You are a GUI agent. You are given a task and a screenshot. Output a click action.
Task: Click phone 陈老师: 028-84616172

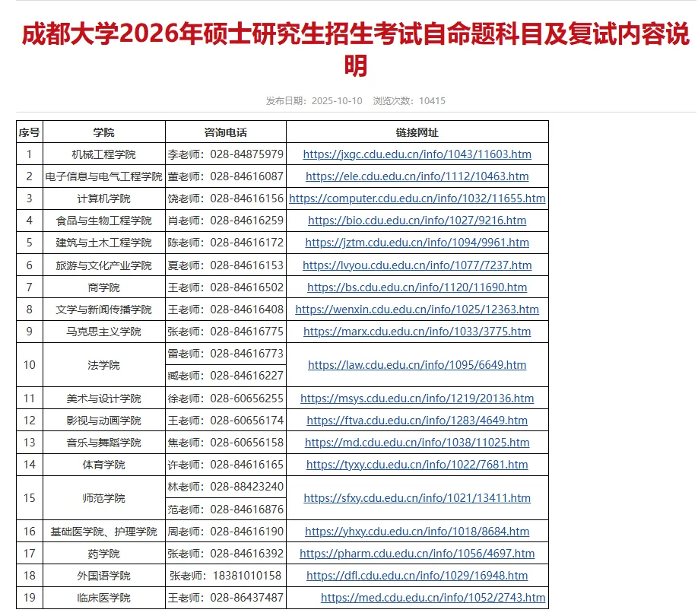click(x=226, y=243)
